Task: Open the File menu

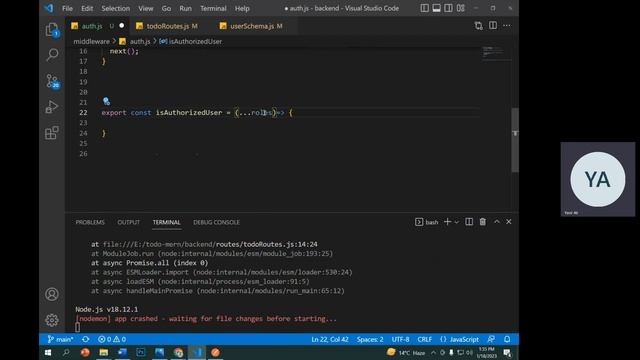Action: 67,8
